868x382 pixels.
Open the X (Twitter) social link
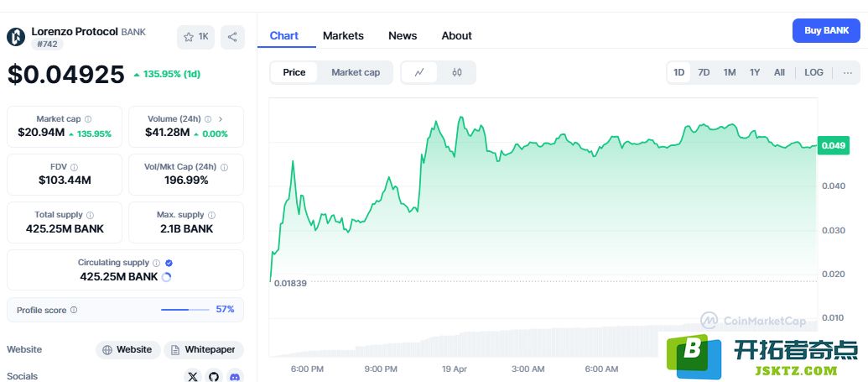[193, 376]
